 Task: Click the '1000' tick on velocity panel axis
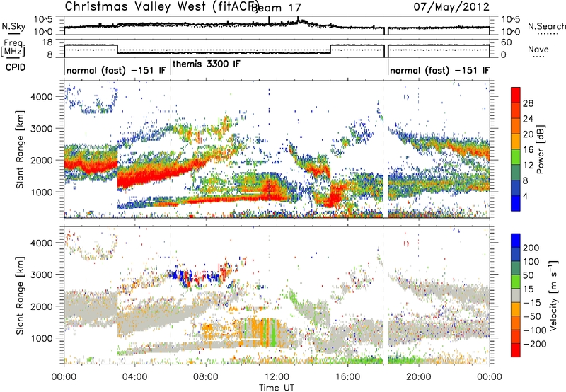click(41, 338)
